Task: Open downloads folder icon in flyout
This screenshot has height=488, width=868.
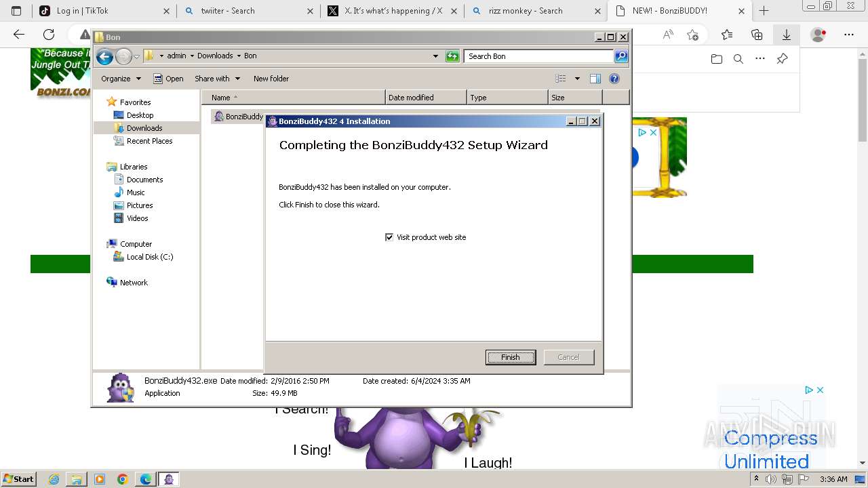Action: [x=717, y=59]
